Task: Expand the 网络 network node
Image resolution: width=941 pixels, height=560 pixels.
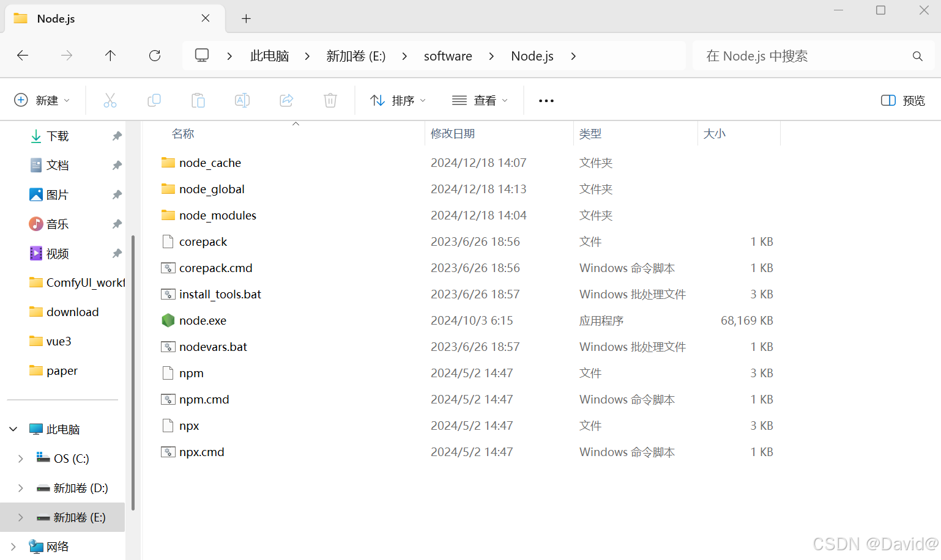Action: click(13, 547)
